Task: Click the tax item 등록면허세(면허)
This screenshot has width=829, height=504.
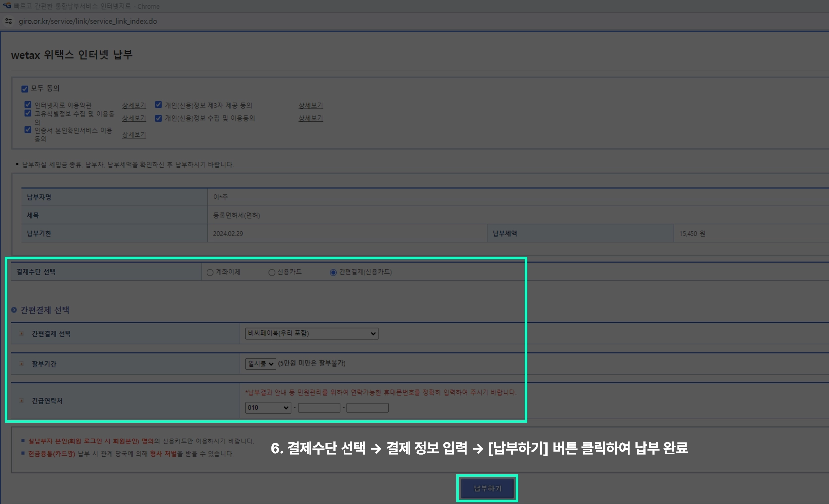Action: 236,215
